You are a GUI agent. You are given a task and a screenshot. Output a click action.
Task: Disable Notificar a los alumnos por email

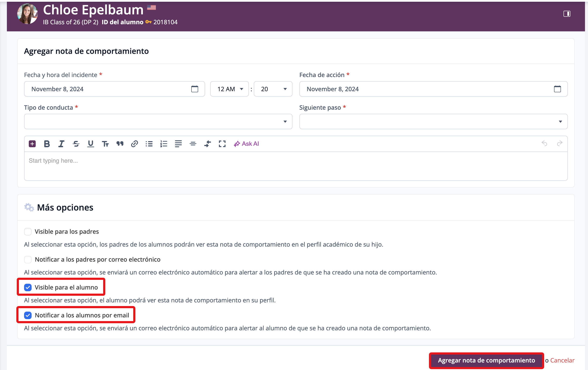[28, 315]
